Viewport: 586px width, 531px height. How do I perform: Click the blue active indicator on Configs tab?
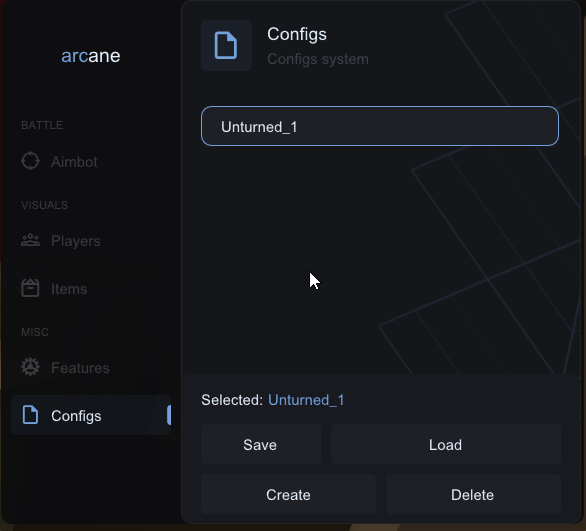point(169,415)
